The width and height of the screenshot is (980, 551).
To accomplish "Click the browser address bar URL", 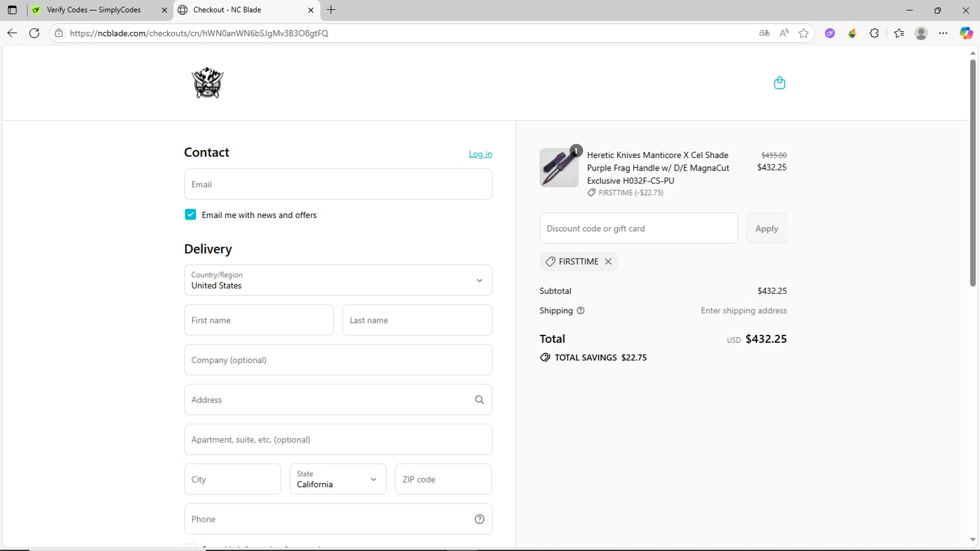I will pyautogui.click(x=199, y=33).
